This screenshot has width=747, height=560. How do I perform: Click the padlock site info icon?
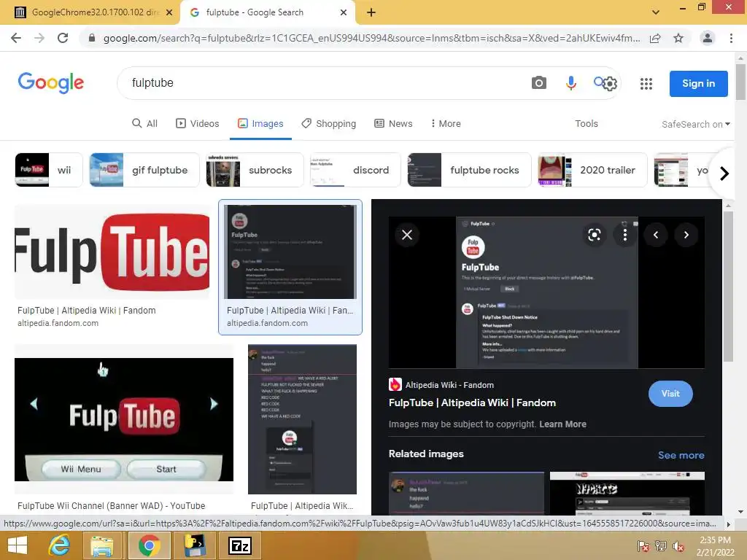(92, 38)
